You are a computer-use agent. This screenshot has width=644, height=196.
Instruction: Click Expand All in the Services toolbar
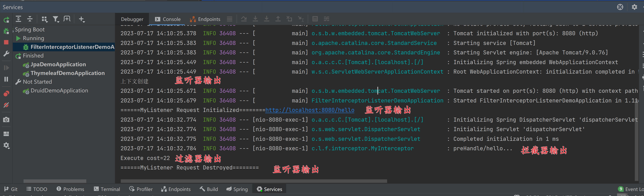[x=18, y=19]
